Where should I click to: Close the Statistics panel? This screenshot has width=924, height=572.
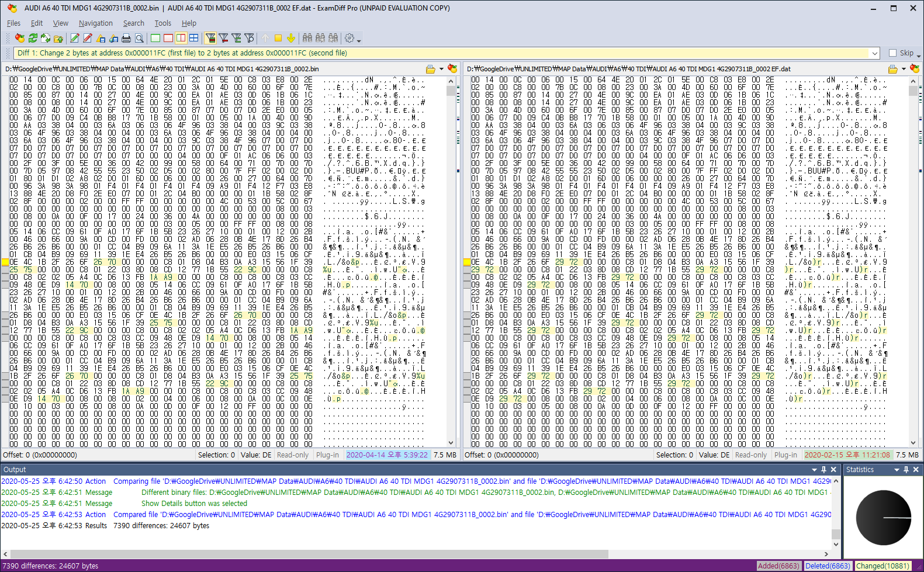(916, 470)
